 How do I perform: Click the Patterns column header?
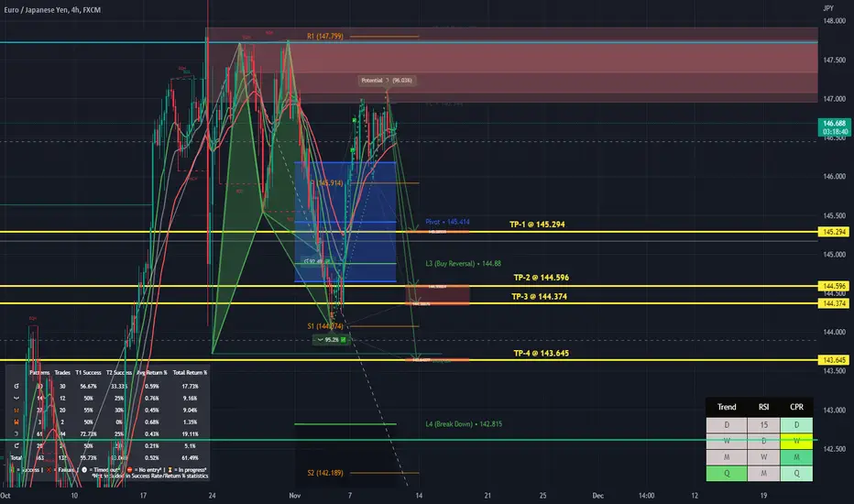[39, 373]
